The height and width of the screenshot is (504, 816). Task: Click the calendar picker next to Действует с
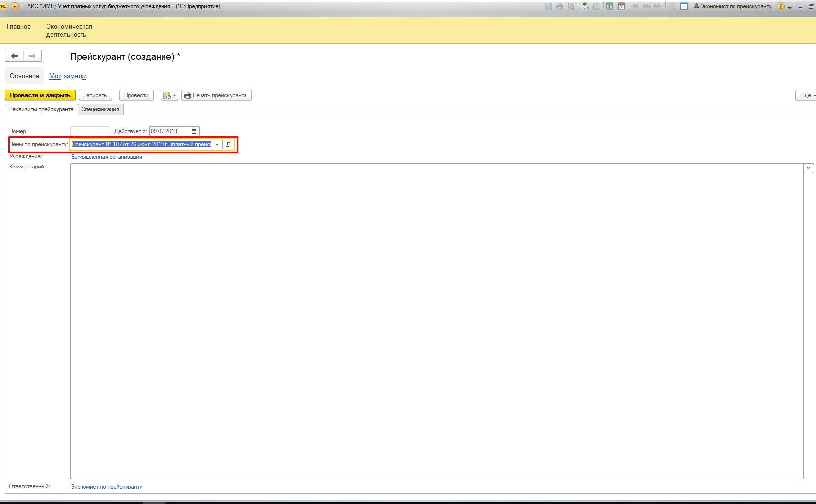[x=194, y=131]
